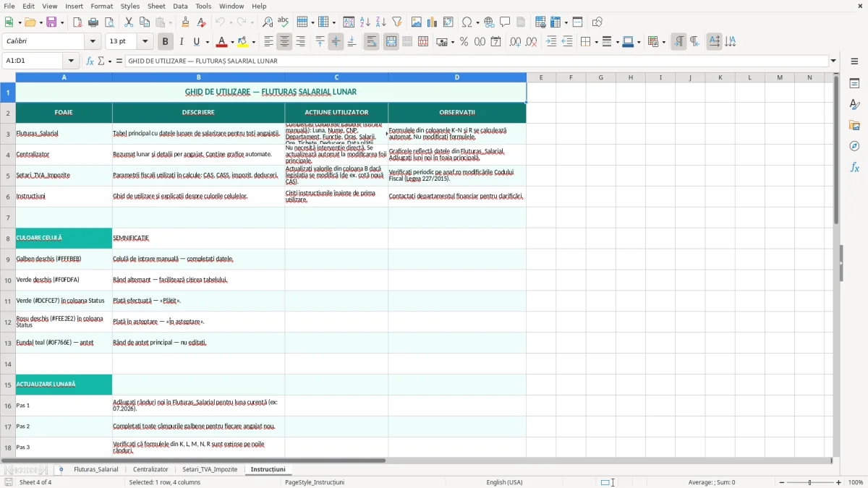Viewport: 868px width, 488px height.
Task: Click the Zoom Out minus button
Action: pos(780,482)
